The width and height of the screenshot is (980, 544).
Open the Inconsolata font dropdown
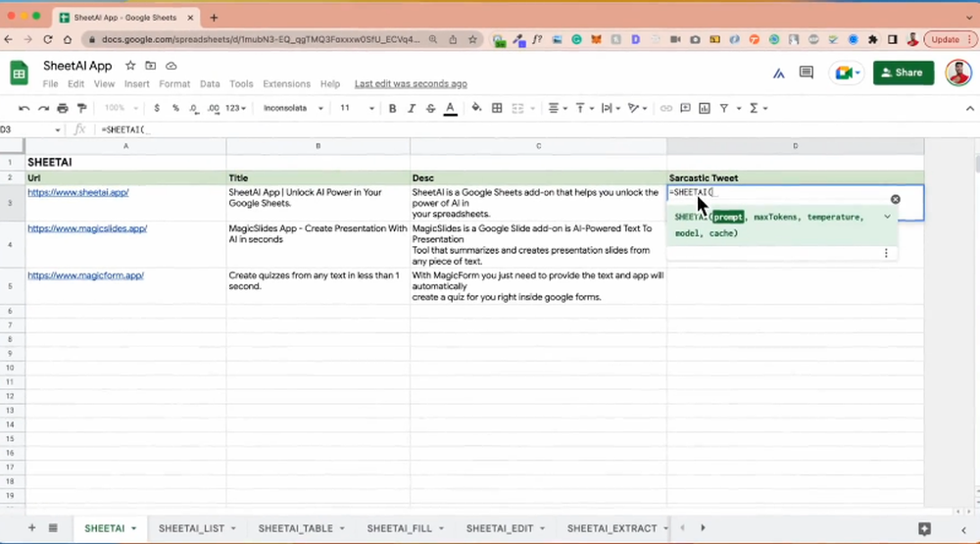click(292, 108)
